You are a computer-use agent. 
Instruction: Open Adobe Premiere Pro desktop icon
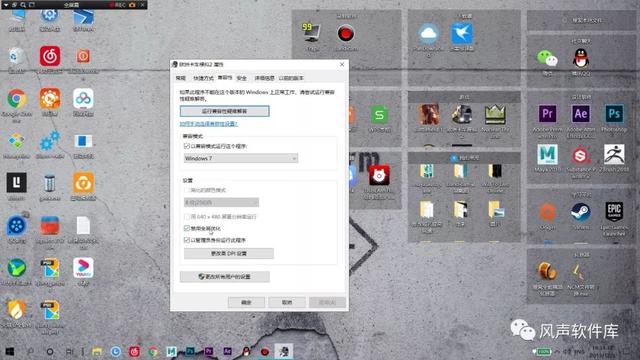547,114
